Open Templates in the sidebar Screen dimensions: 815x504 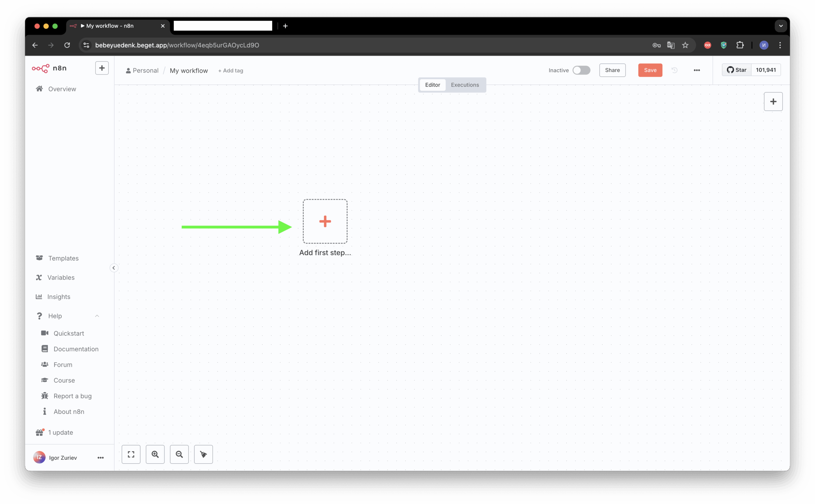point(63,258)
